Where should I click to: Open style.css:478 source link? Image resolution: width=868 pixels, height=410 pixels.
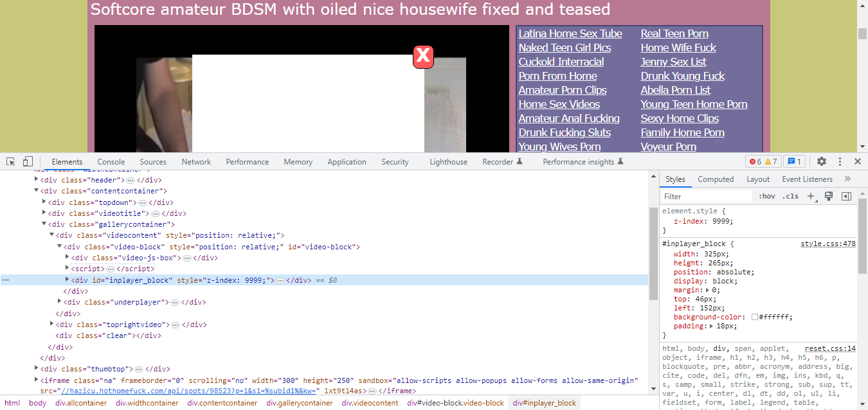(827, 243)
